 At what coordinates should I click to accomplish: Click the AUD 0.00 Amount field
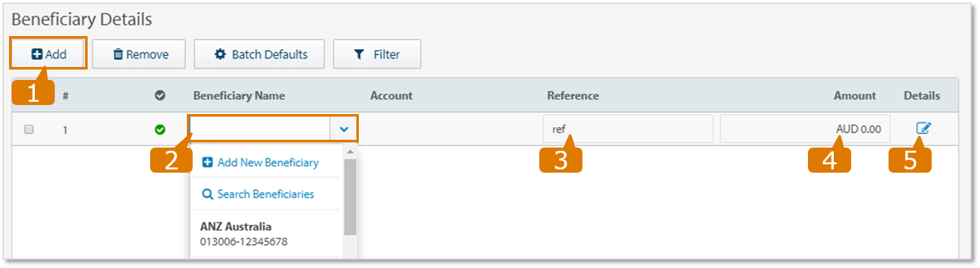click(x=805, y=129)
